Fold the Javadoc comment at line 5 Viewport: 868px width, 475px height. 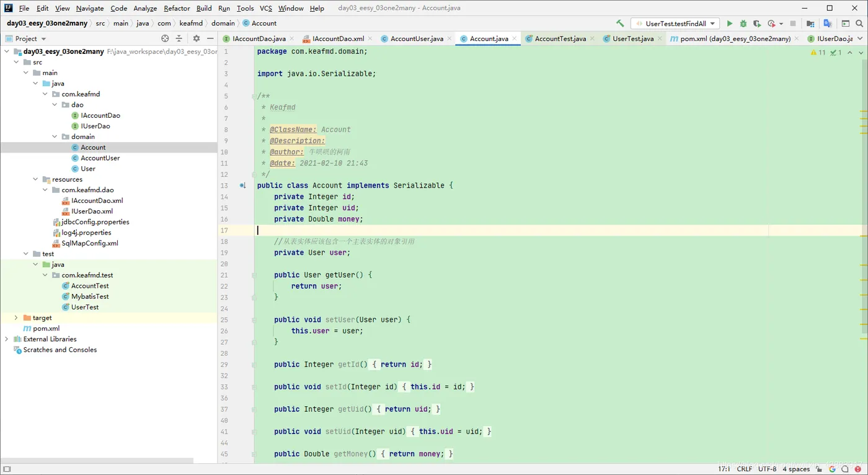tap(254, 96)
